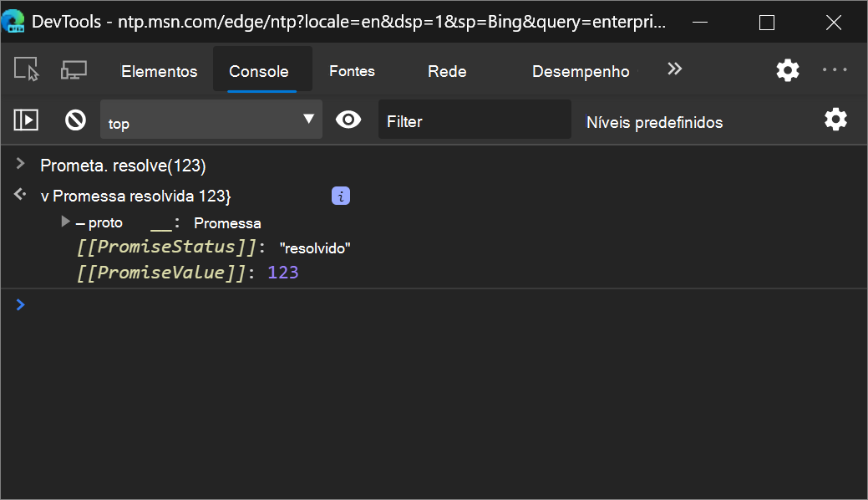The height and width of the screenshot is (500, 868).
Task: Open console settings gear icon
Action: [835, 120]
